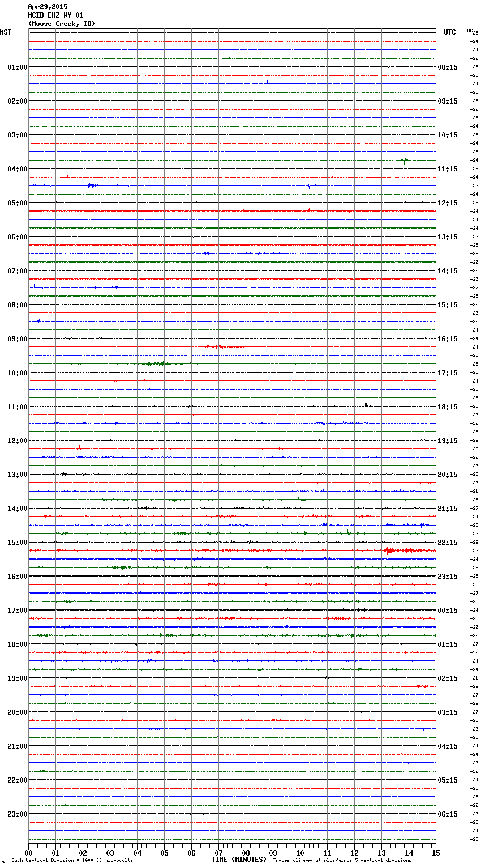481x868 pixels.
Task: Select the 07:00 MST time label
Action: pos(18,271)
